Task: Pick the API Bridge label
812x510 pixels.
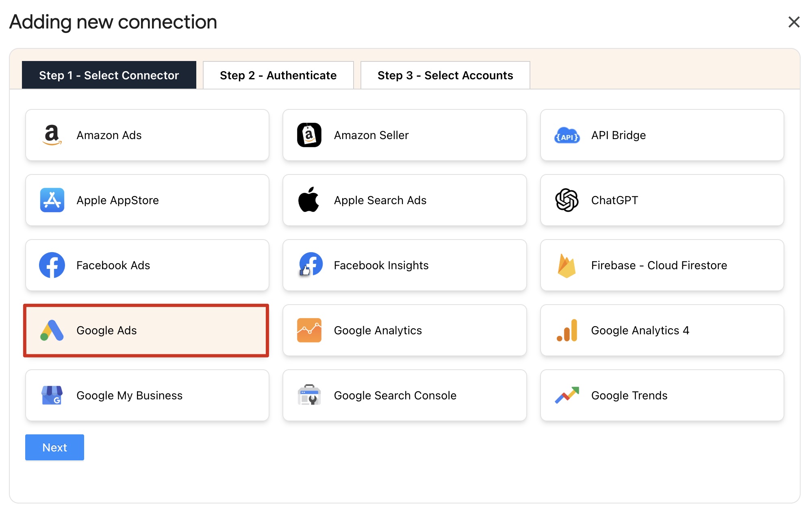Action: [618, 135]
